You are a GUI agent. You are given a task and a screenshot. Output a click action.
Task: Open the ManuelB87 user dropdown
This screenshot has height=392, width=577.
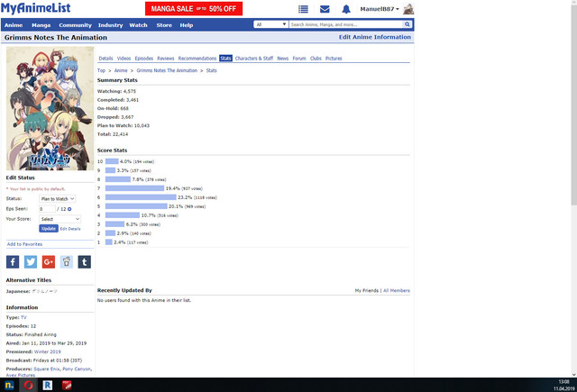380,9
